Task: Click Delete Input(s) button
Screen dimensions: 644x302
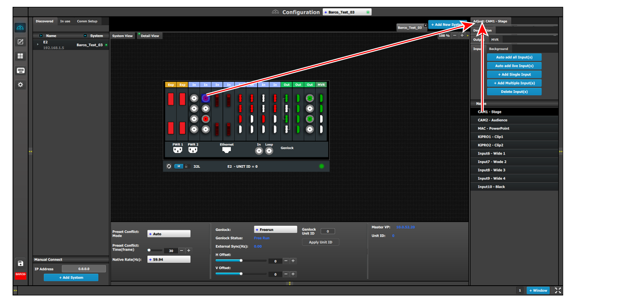Action: (x=514, y=92)
